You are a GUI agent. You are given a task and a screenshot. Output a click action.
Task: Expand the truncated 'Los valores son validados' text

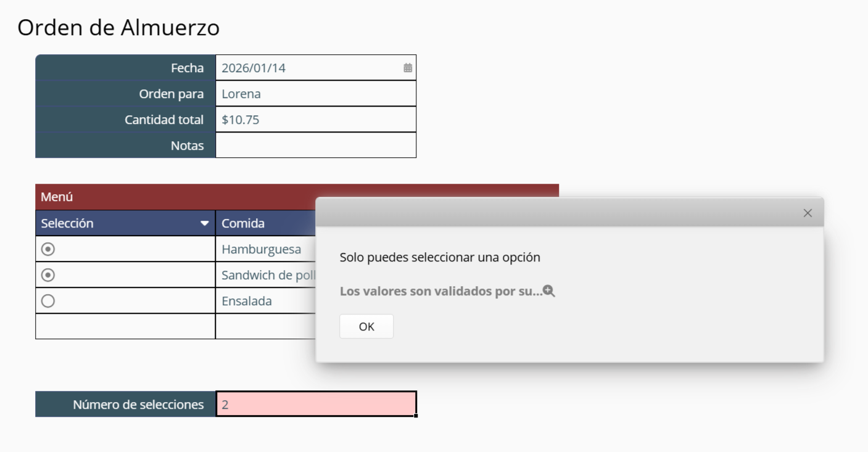pos(441,291)
